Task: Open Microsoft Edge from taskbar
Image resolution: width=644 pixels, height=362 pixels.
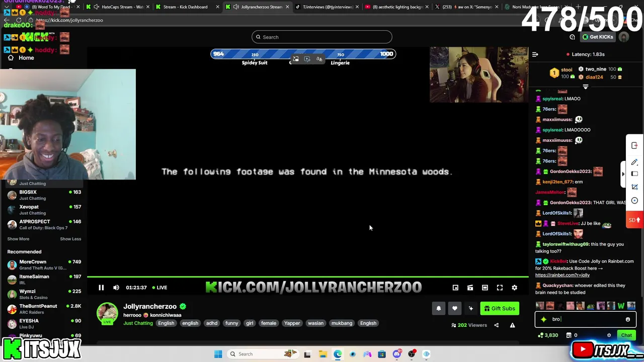Action: point(338,354)
